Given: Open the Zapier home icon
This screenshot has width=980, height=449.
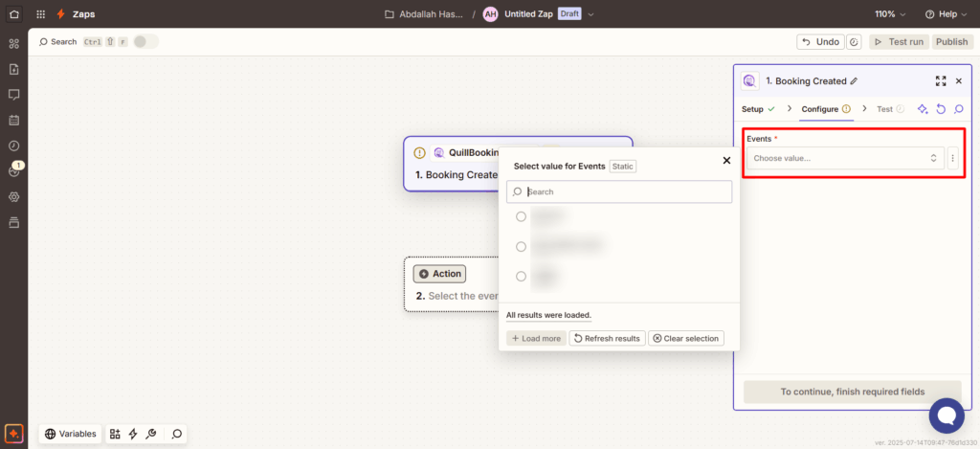Looking at the screenshot, I should [13, 14].
